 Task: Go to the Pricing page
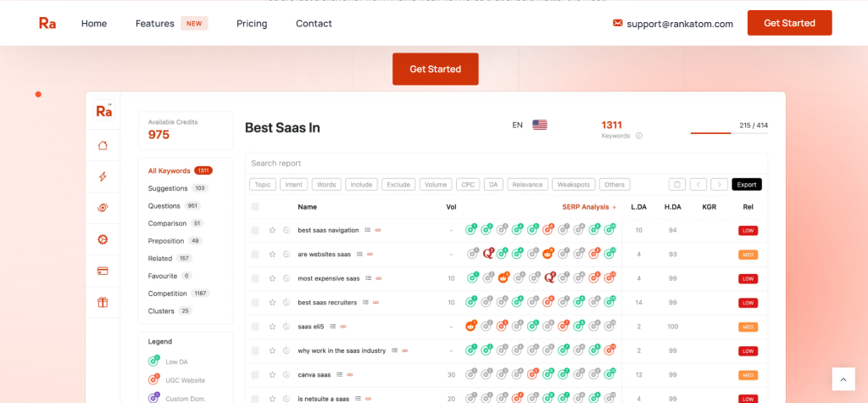click(252, 23)
